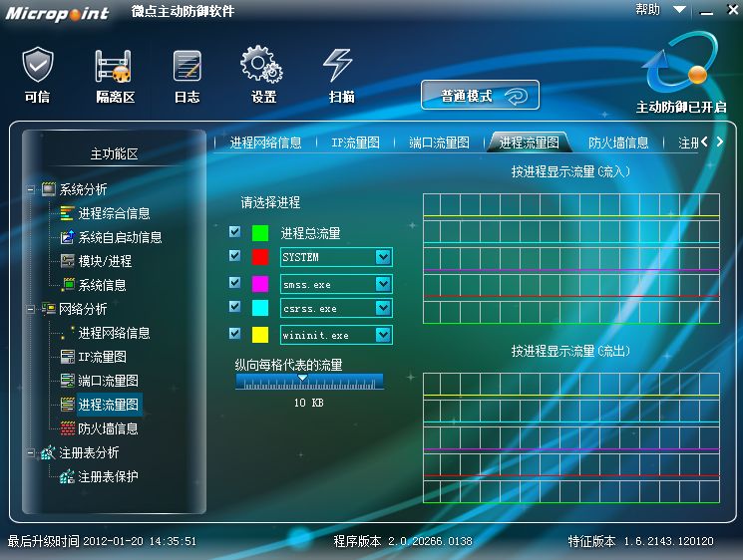Open the csrss.exe process dropdown
This screenshot has height=560, width=743.
coord(383,308)
